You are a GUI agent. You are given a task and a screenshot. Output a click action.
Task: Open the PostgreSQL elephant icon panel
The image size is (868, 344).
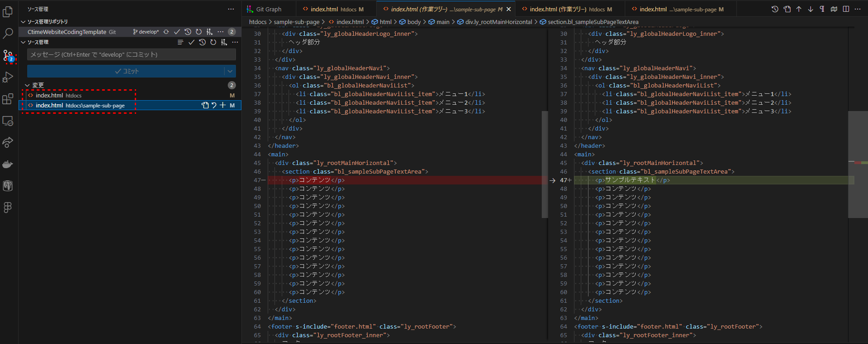[8, 186]
